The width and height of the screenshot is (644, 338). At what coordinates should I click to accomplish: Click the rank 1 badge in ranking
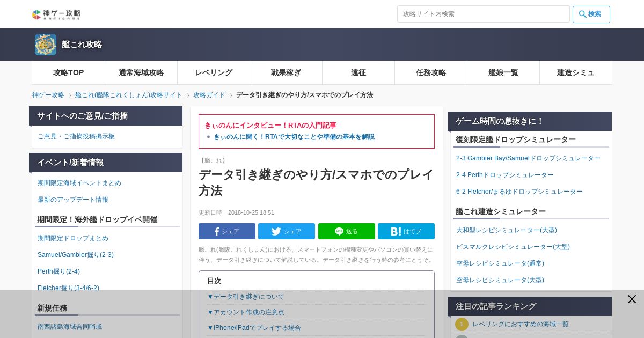[x=462, y=324]
